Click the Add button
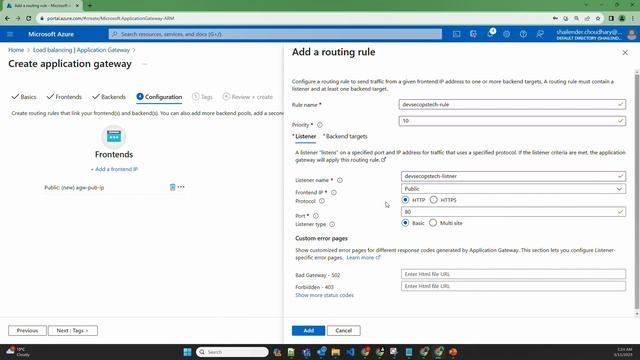This screenshot has height=360, width=640. (x=309, y=330)
